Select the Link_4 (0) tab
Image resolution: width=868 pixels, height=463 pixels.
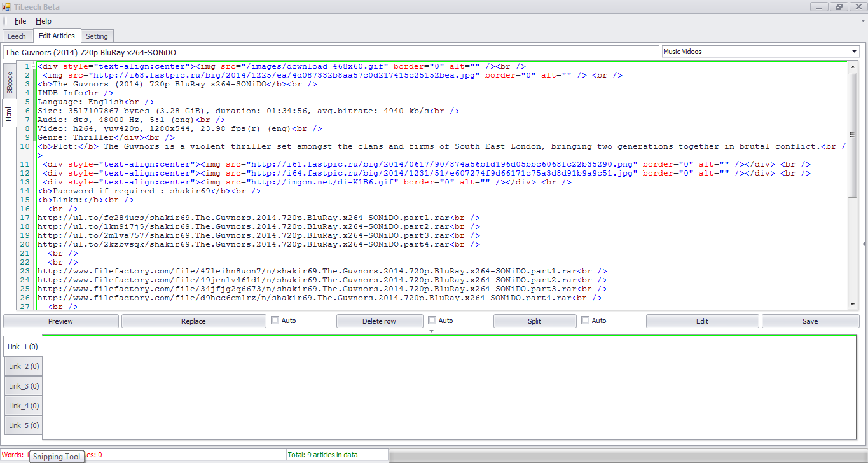click(23, 406)
